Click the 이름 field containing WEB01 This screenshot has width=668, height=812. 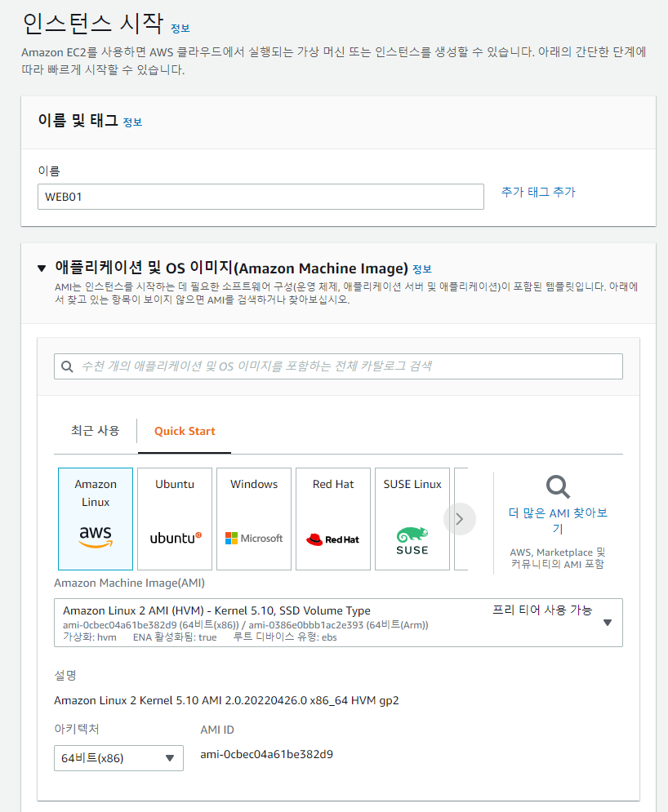point(261,197)
